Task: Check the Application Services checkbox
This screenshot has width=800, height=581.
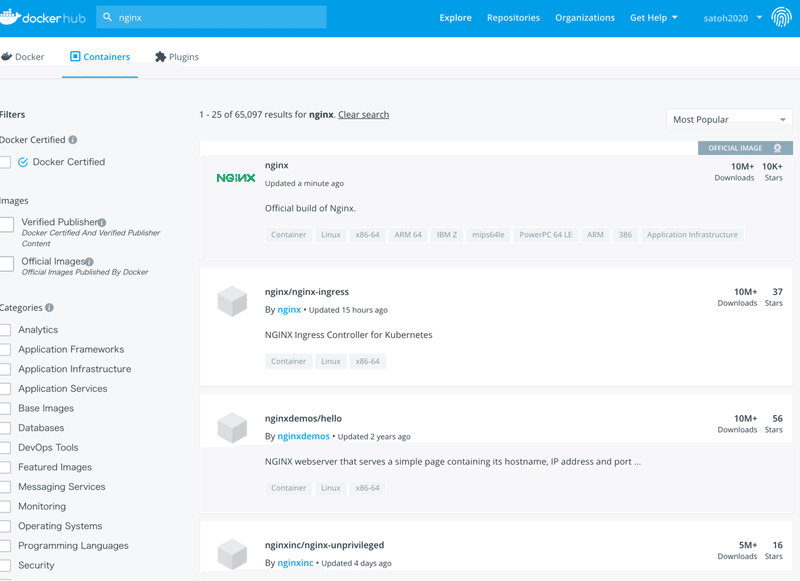Action: (x=5, y=389)
